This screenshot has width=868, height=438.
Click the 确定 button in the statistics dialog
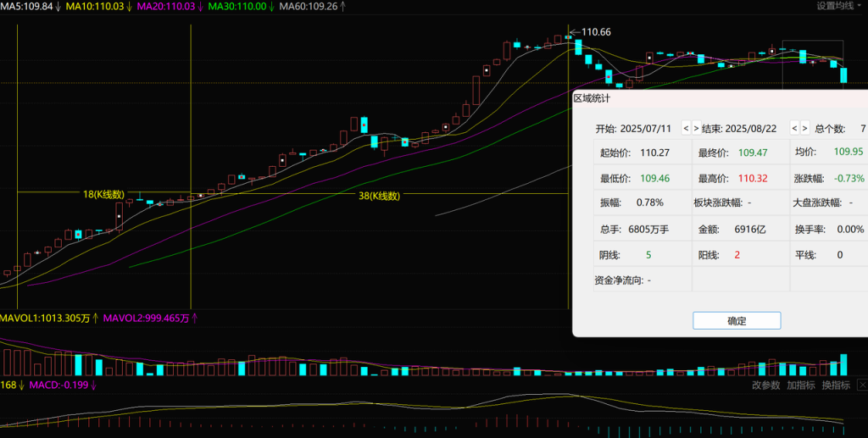(x=737, y=321)
